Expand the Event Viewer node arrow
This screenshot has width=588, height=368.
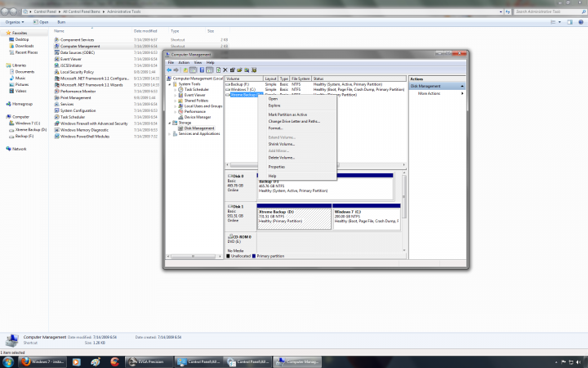[x=175, y=96]
